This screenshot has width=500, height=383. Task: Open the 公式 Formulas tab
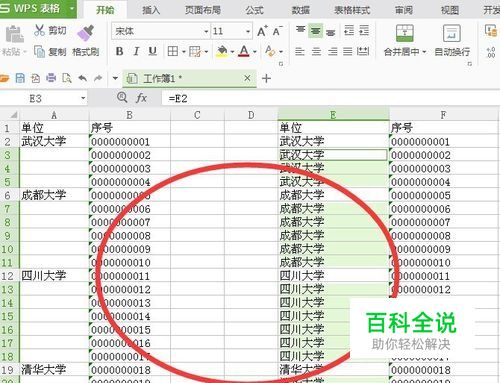point(254,10)
